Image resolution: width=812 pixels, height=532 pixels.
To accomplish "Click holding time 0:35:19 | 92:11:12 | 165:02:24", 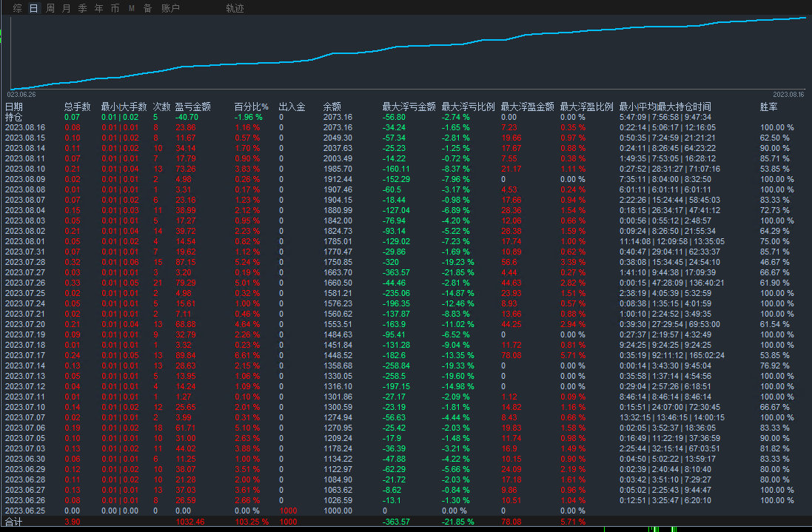I will click(x=671, y=355).
